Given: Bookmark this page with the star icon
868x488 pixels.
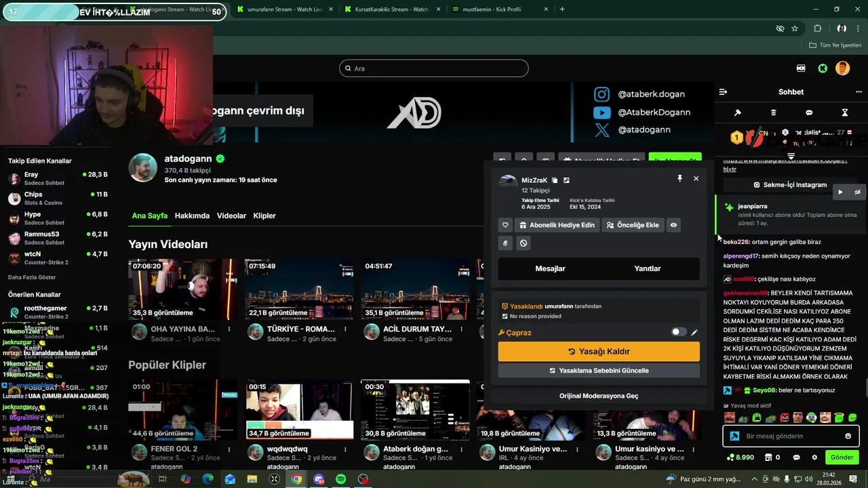Looking at the screenshot, I should [x=795, y=28].
